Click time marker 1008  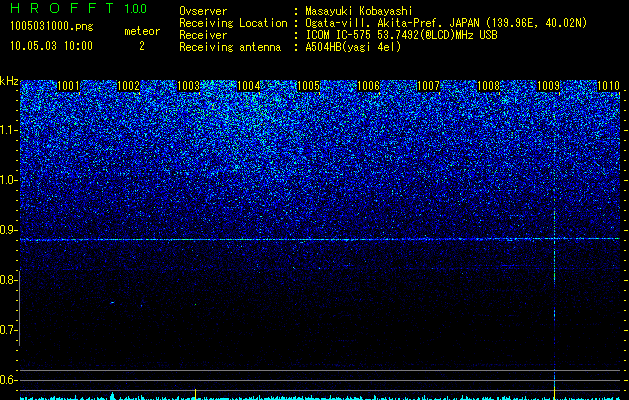pyautogui.click(x=488, y=86)
